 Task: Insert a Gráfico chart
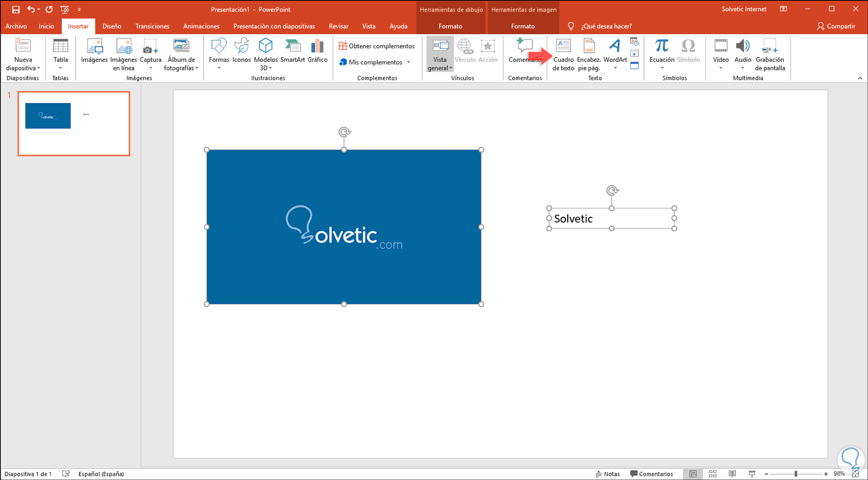pyautogui.click(x=317, y=51)
